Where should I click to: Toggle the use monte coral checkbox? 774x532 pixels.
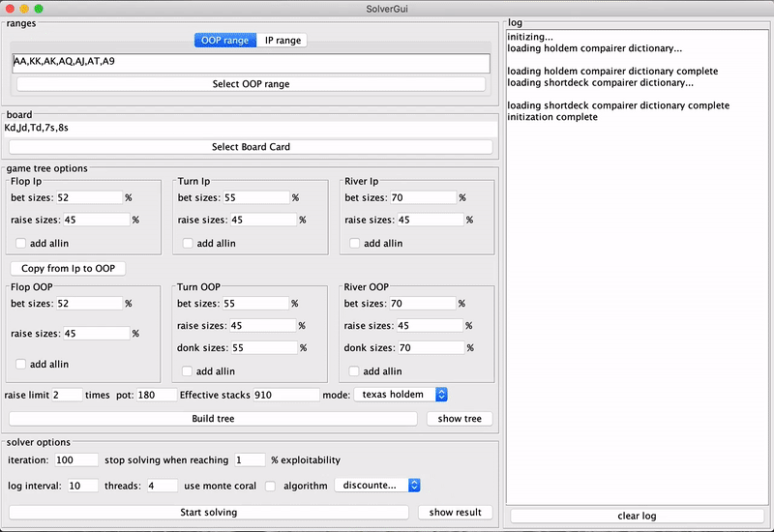[x=270, y=487]
